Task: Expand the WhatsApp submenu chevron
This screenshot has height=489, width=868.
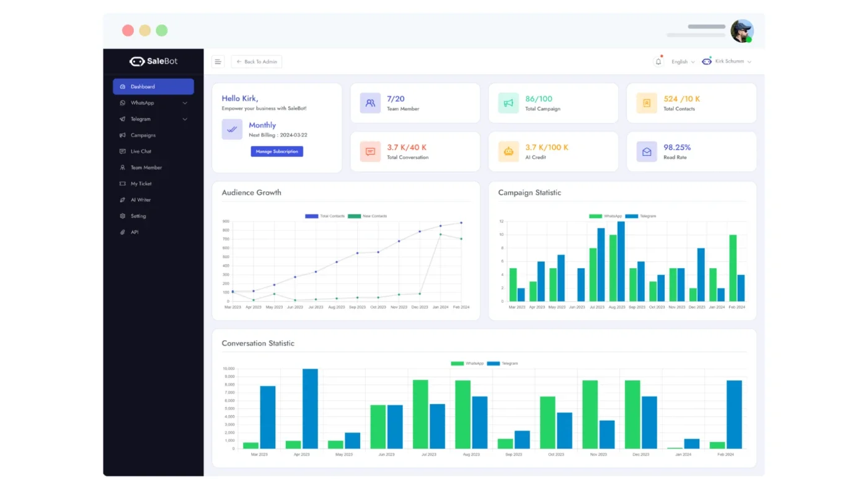Action: (x=185, y=103)
